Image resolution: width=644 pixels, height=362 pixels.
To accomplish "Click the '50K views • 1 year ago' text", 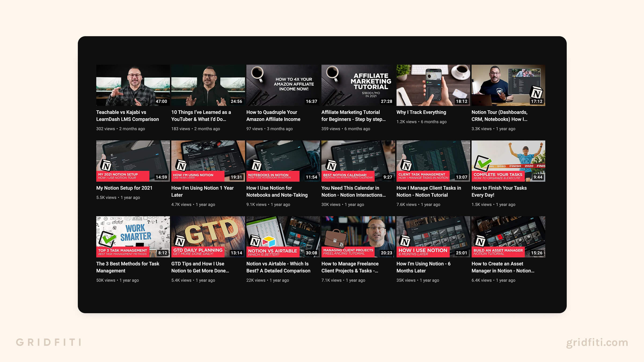I will 118,280.
